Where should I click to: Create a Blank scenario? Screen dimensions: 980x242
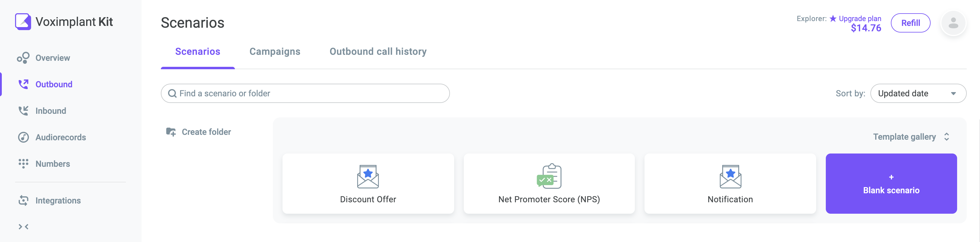(x=891, y=184)
